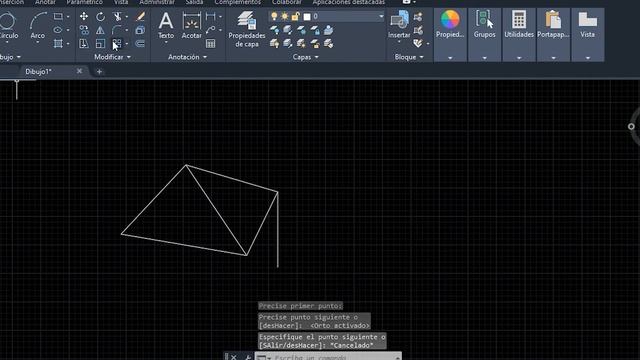Viewport: 640px width, 360px height.
Task: Expand the Modificar panel
Action: point(113,57)
